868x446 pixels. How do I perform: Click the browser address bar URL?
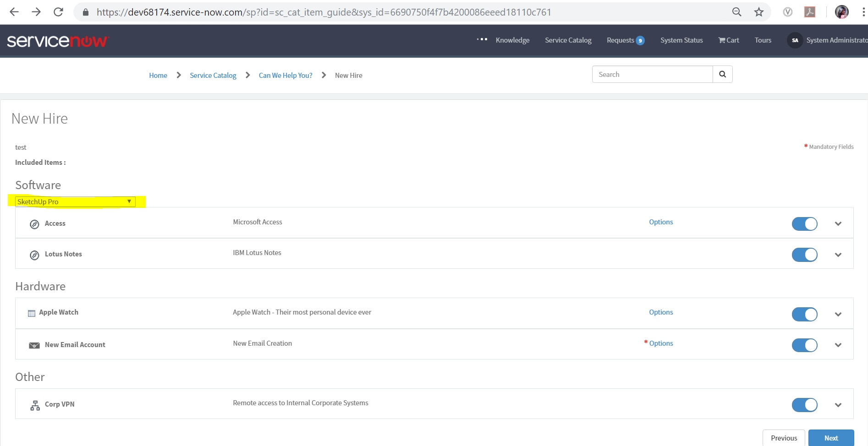pos(324,12)
